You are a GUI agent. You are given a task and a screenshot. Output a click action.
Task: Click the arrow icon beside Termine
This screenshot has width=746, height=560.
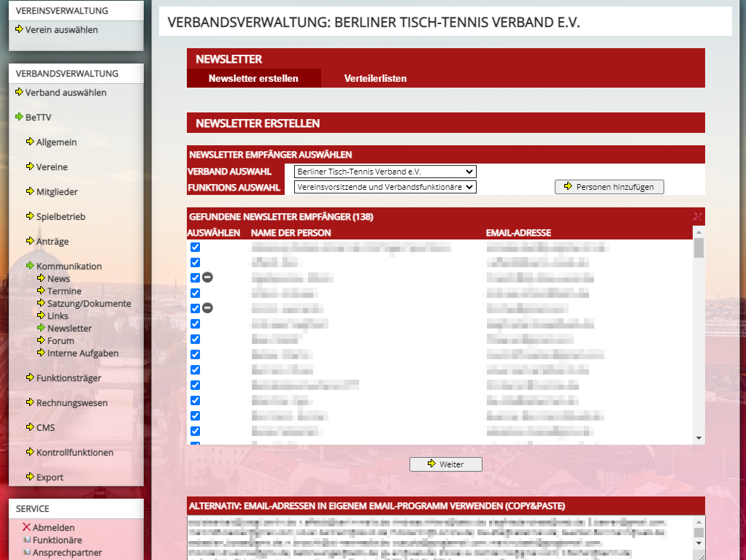click(x=41, y=290)
